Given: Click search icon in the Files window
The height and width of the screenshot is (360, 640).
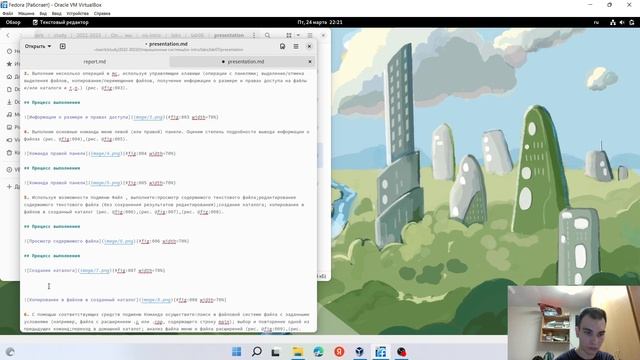Looking at the screenshot, I should (x=267, y=36).
